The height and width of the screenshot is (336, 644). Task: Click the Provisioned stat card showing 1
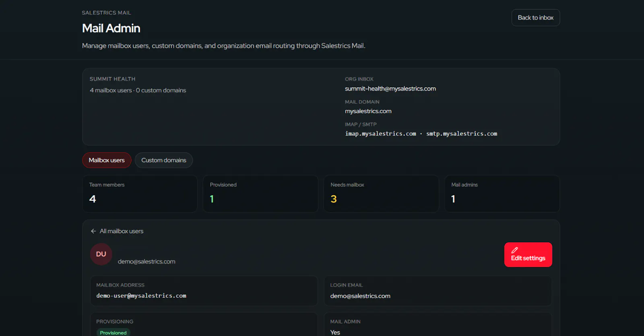tap(260, 194)
